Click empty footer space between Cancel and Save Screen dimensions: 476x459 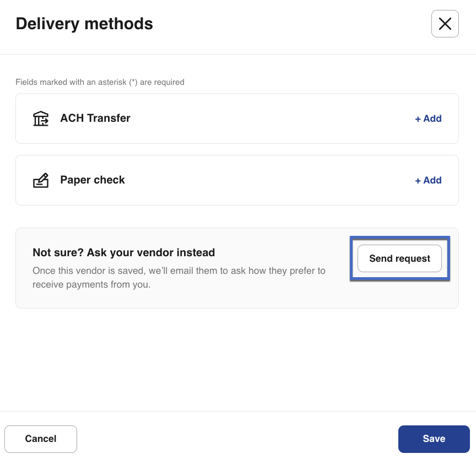click(237, 439)
